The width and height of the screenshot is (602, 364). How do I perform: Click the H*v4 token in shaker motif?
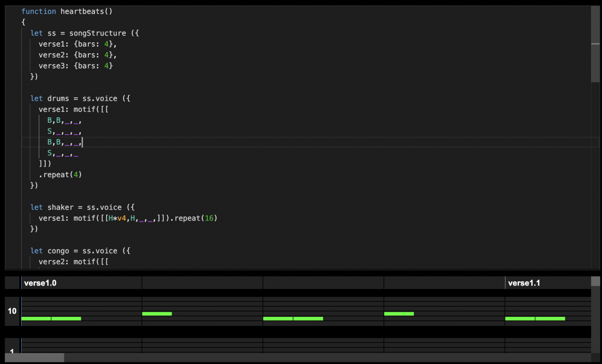(117, 218)
